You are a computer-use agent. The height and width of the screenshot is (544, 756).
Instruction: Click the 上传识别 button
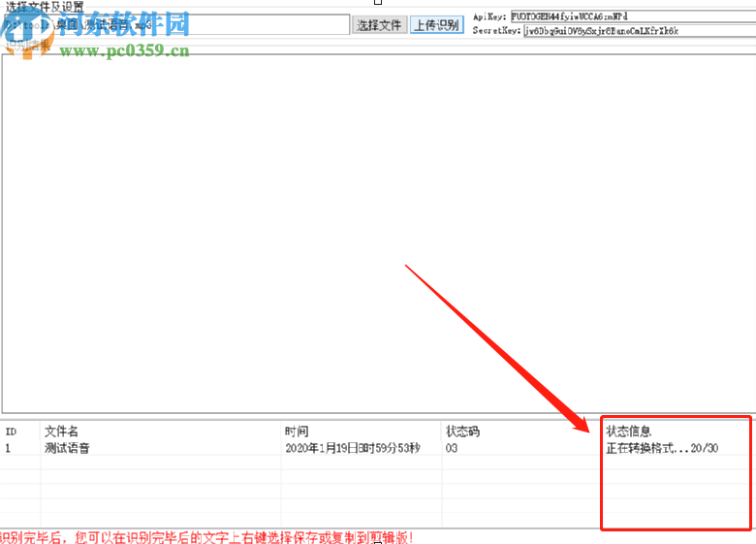point(437,25)
